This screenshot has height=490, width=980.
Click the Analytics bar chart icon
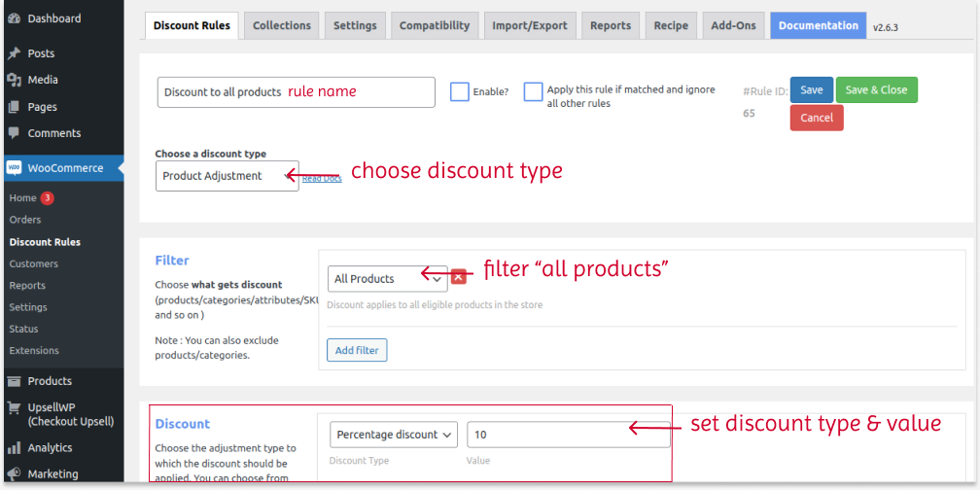pos(14,448)
